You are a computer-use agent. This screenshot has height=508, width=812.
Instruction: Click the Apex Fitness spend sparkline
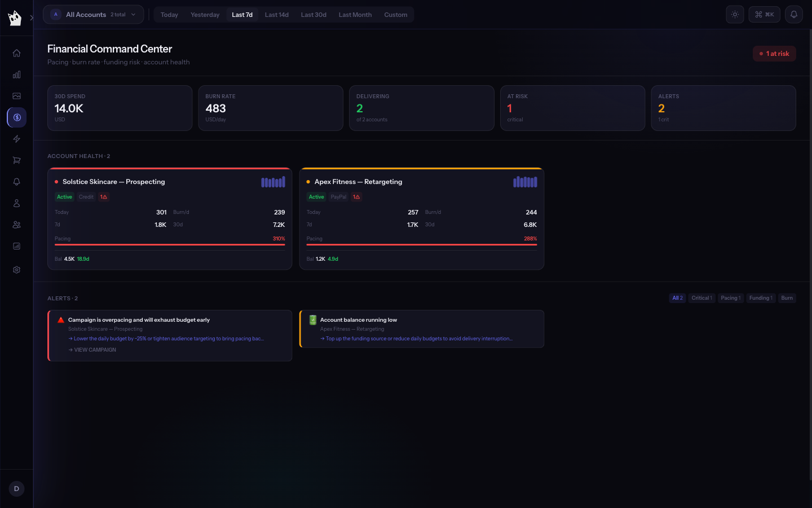click(x=525, y=182)
